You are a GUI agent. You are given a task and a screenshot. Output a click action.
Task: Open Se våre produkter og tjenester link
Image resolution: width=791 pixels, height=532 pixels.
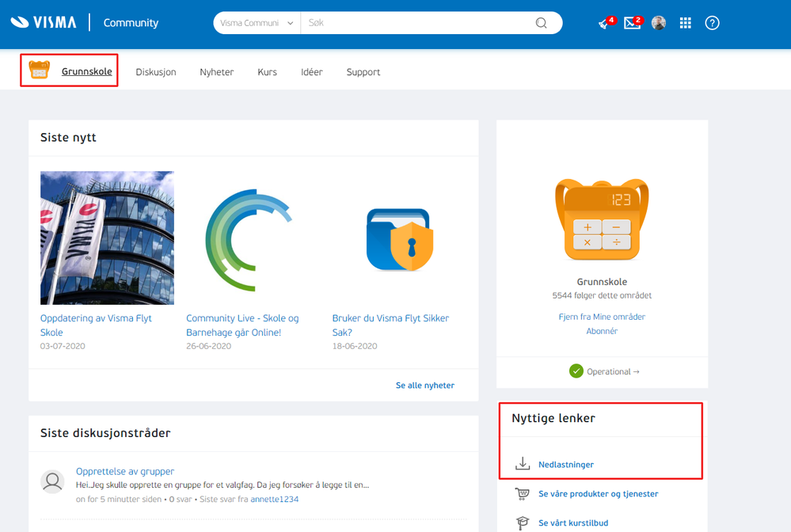click(599, 494)
